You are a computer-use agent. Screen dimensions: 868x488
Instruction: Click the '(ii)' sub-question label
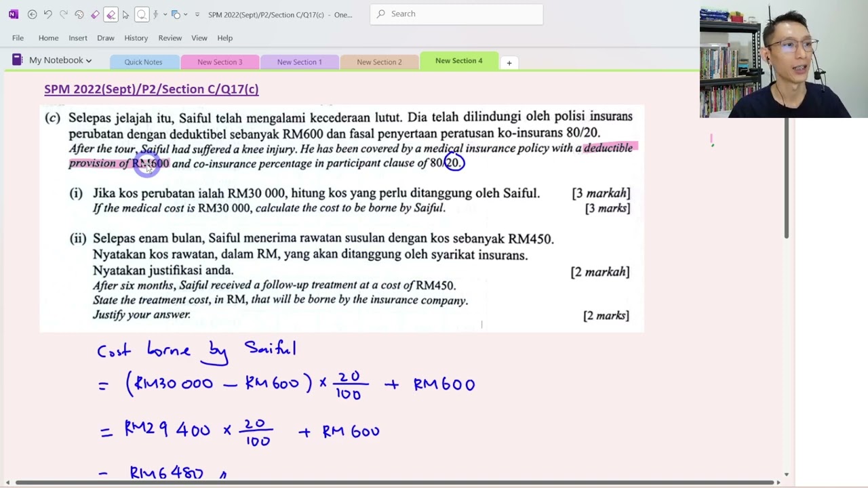pyautogui.click(x=78, y=239)
